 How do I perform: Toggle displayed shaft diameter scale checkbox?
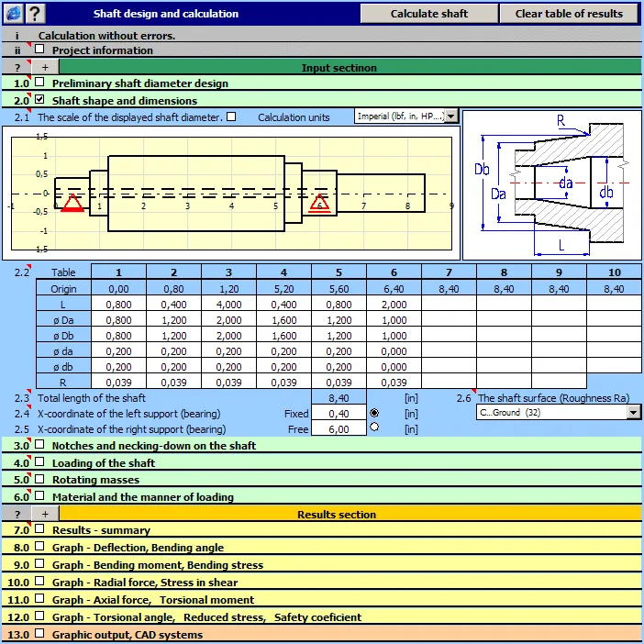231,117
